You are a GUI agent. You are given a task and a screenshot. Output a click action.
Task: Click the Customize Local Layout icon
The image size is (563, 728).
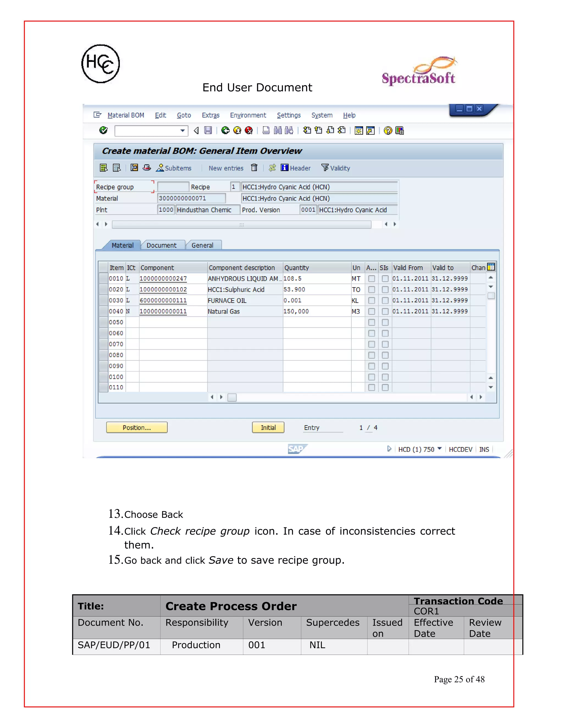coord(399,131)
